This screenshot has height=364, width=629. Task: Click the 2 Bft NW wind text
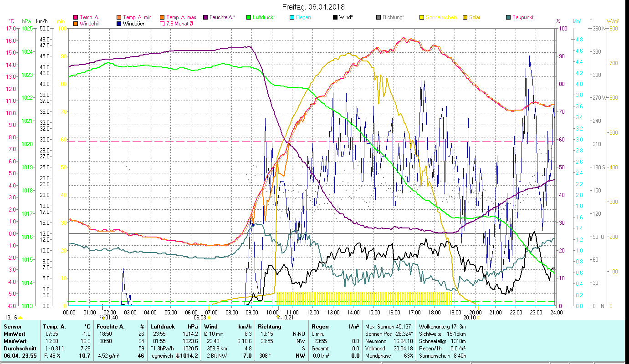tap(217, 356)
